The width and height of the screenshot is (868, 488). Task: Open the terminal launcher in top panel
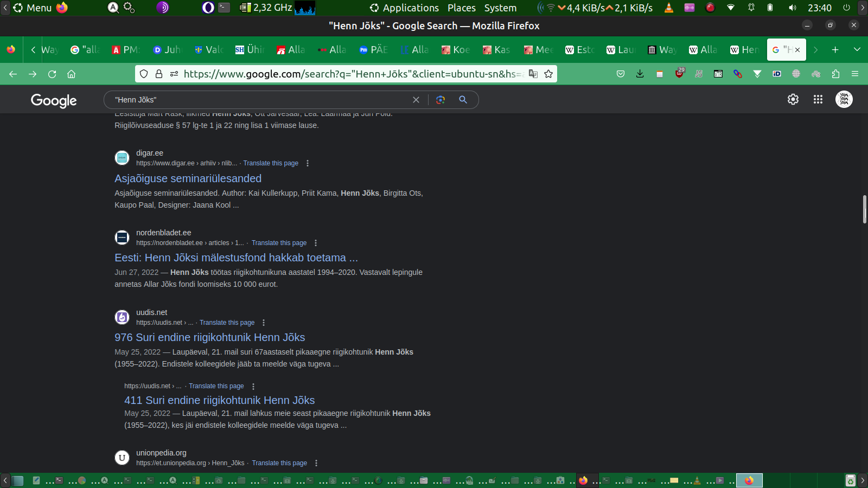224,8
